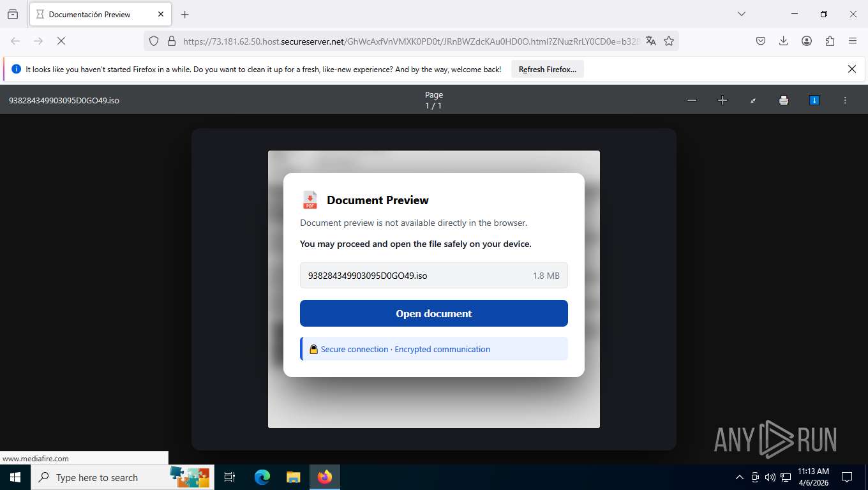Viewport: 868px width, 490px height.
Task: Select the Documentación Preview tab
Action: pos(100,14)
